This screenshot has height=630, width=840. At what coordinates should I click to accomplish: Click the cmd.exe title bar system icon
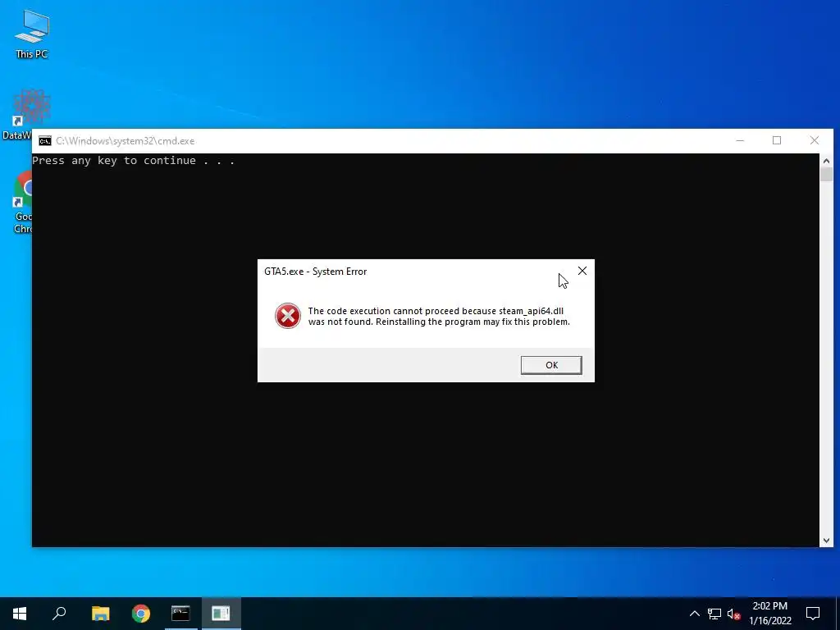coord(45,141)
